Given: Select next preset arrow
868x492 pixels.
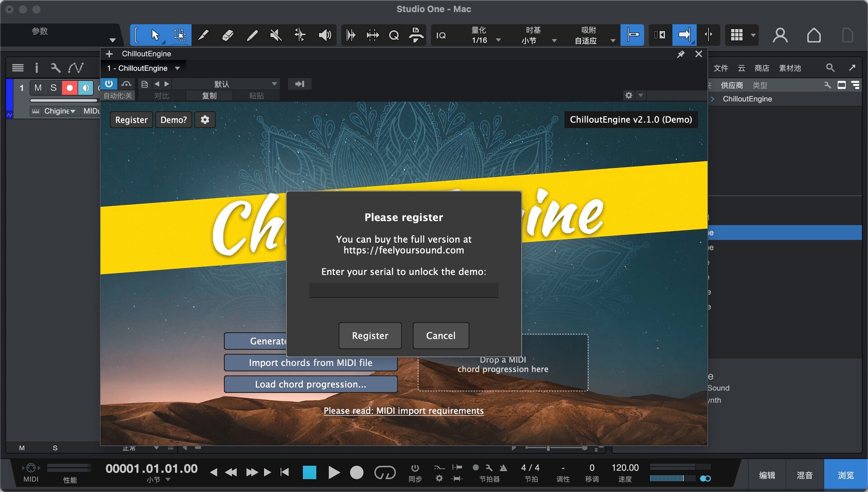Looking at the screenshot, I should [167, 84].
